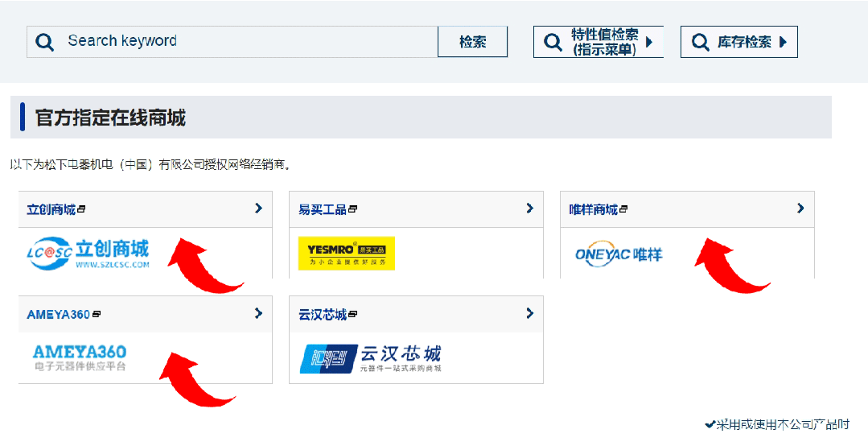The image size is (868, 446).
Task: Open the 易买工品 title link
Action: [323, 210]
